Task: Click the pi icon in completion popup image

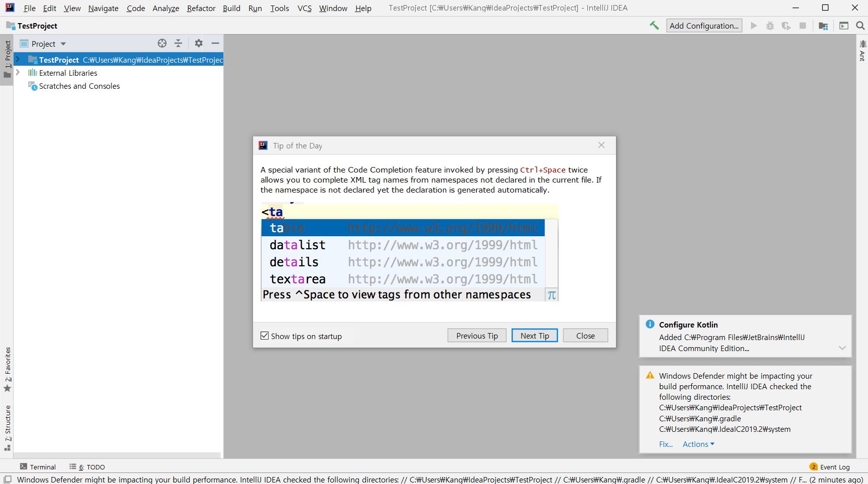Action: point(552,295)
